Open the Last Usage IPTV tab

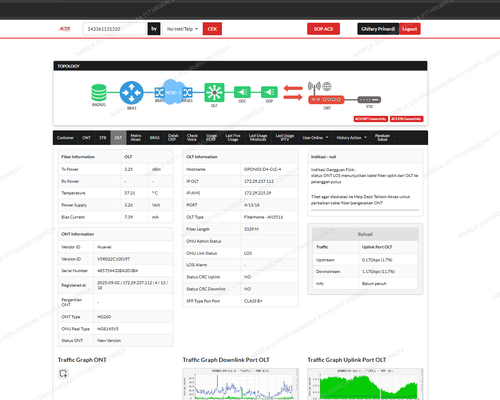point(285,138)
